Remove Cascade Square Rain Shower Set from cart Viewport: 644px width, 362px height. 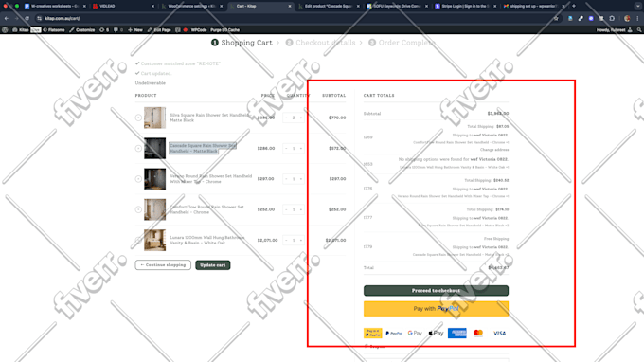click(x=138, y=149)
